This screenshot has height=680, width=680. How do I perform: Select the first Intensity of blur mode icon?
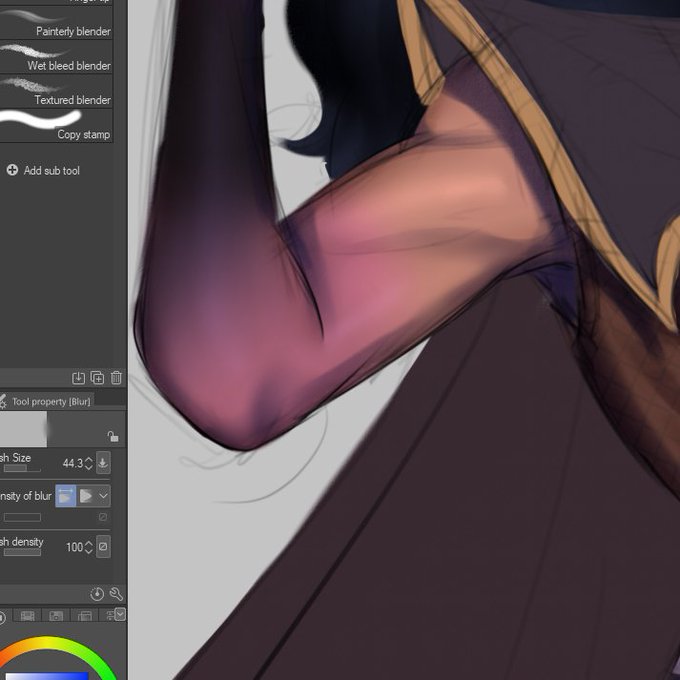click(x=65, y=496)
